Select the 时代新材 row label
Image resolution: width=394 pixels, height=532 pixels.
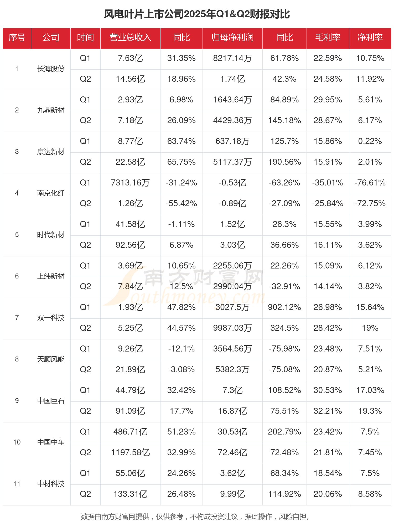coord(51,235)
